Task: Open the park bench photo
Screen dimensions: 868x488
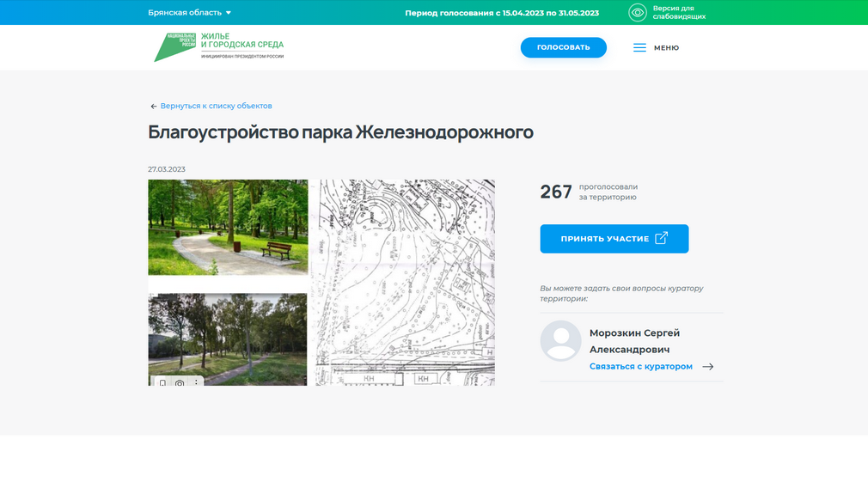Action: [x=228, y=227]
